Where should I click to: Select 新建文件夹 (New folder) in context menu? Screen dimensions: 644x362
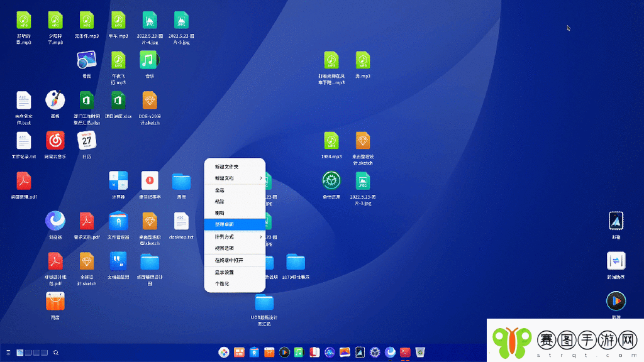[x=235, y=167]
